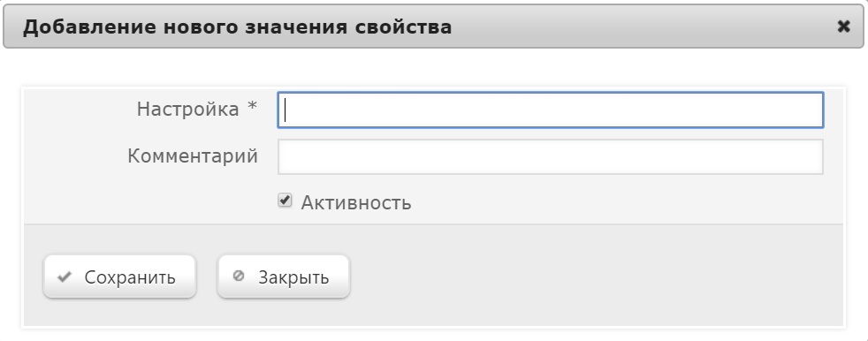The image size is (868, 341).
Task: Click the Активность label text
Action: click(356, 202)
